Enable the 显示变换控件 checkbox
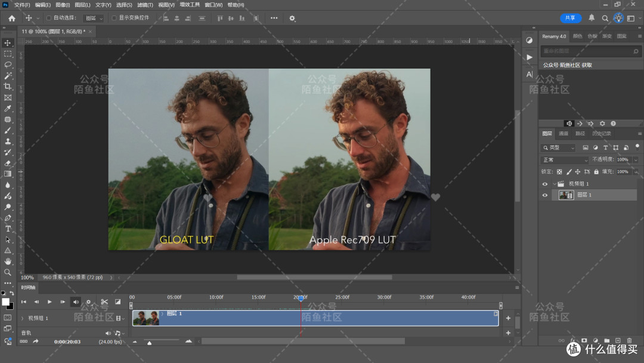This screenshot has width=644, height=363. click(114, 18)
